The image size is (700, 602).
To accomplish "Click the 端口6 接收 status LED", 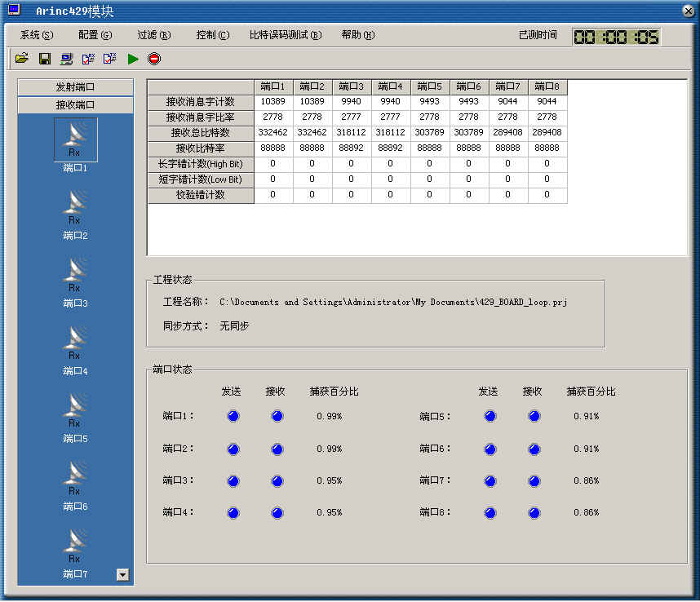I will click(534, 449).
